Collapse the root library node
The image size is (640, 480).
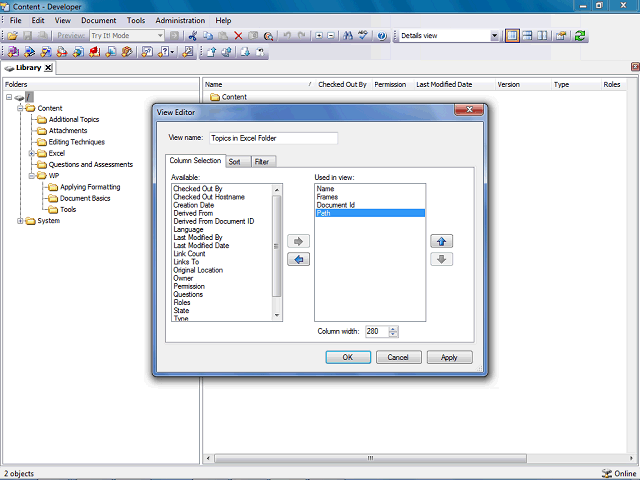pos(9,97)
